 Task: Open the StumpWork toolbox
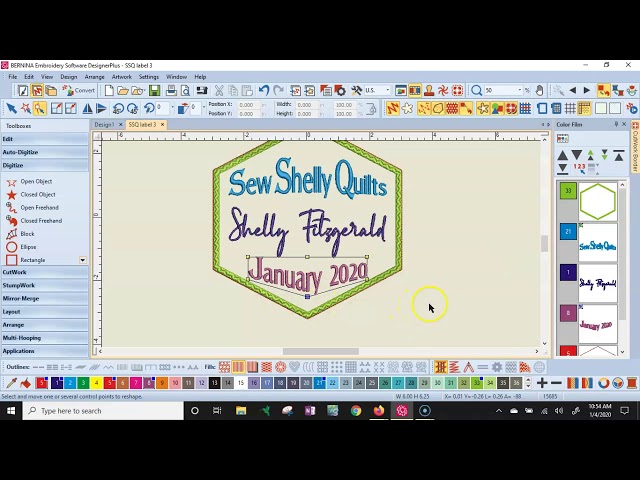45,285
